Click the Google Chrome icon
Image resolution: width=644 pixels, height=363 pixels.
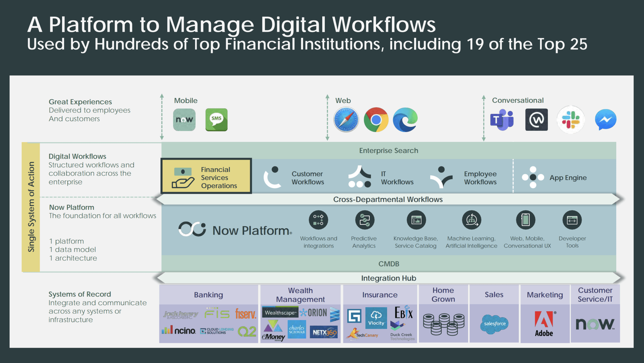click(x=376, y=120)
